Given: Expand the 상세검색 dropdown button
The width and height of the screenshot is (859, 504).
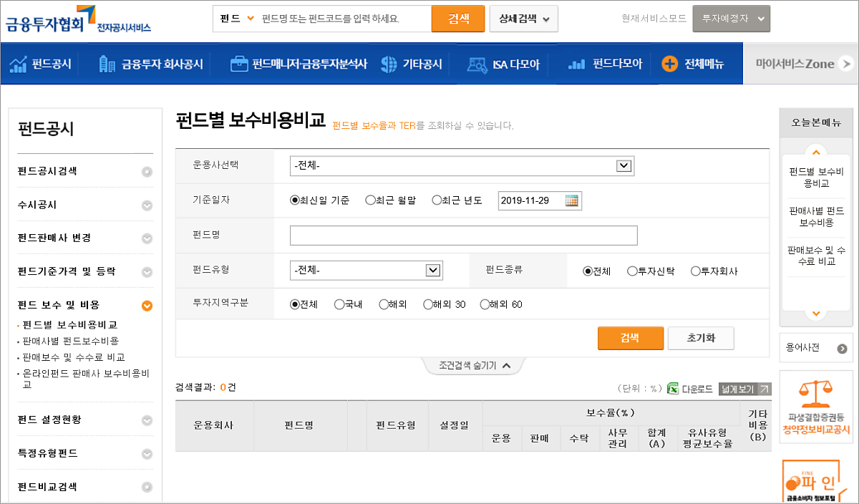Looking at the screenshot, I should click(x=524, y=19).
